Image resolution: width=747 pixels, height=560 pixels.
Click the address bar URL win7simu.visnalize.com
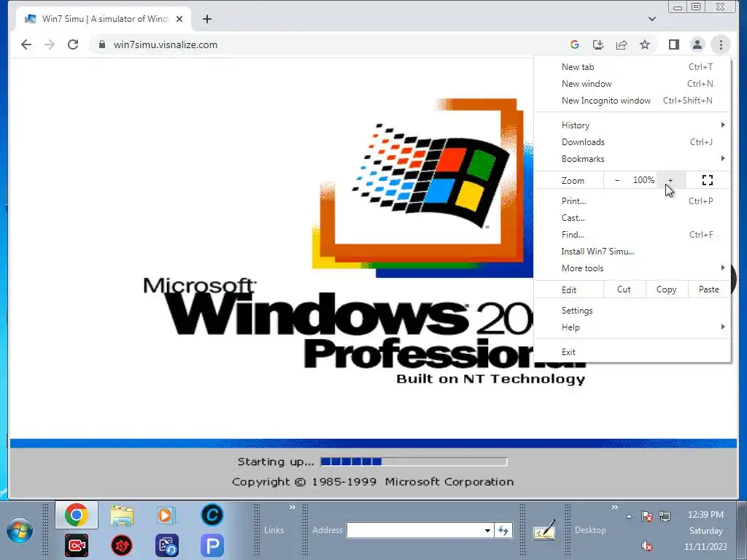tap(166, 44)
